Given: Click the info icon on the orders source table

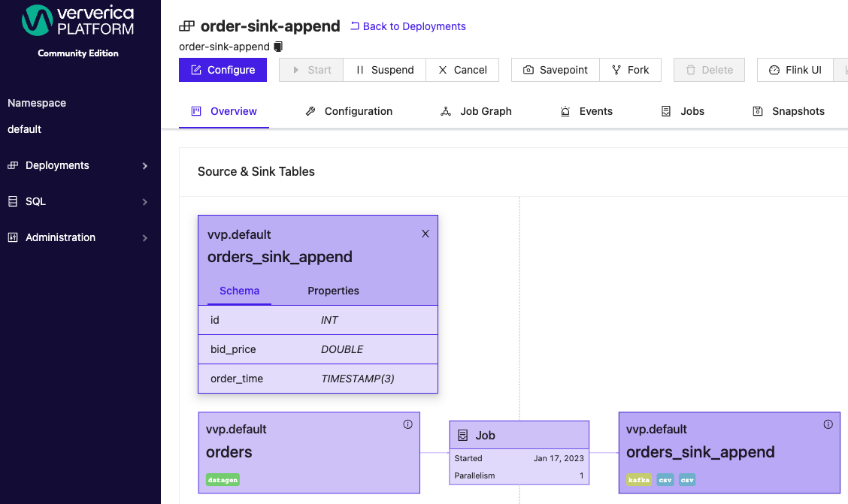Looking at the screenshot, I should tap(408, 424).
